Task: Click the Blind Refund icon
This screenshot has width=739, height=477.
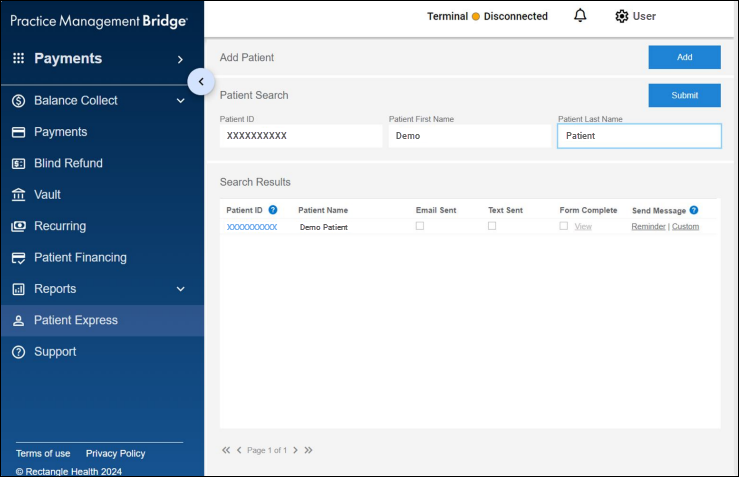Action: [x=18, y=164]
